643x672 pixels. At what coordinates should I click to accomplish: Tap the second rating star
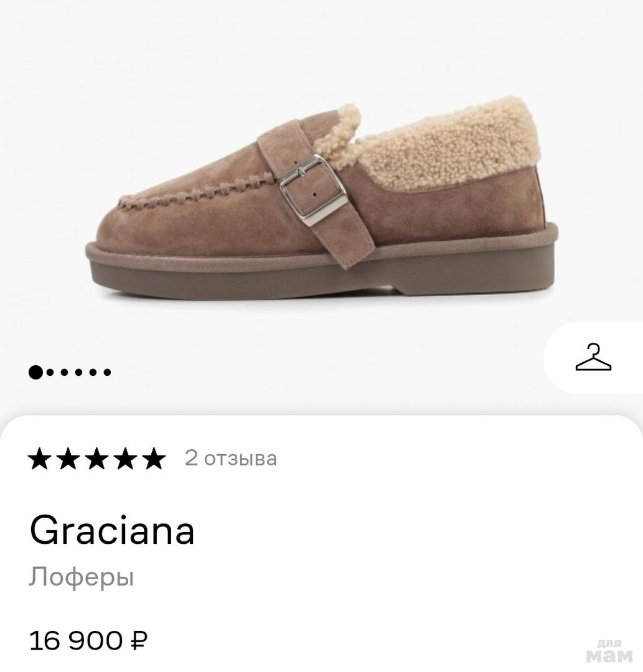69,459
